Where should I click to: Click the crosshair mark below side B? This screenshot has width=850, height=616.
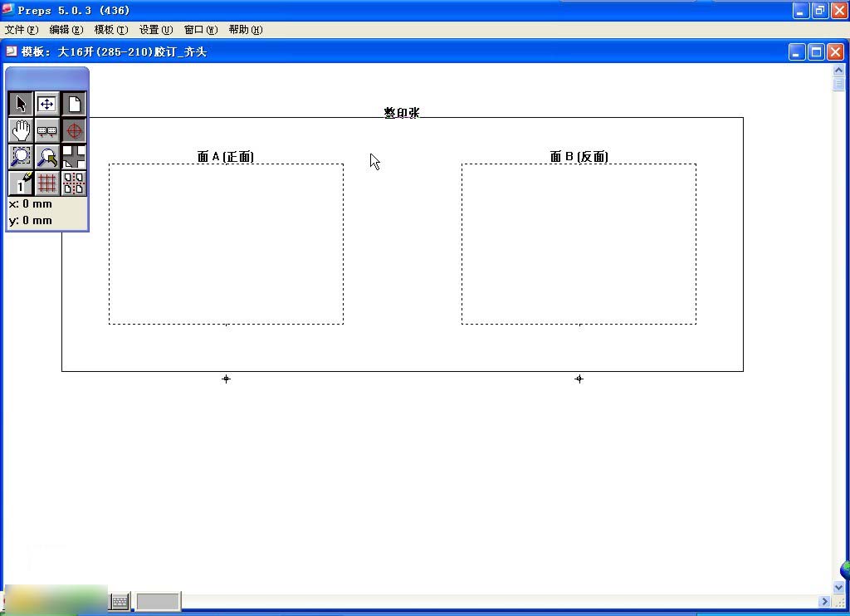[579, 379]
